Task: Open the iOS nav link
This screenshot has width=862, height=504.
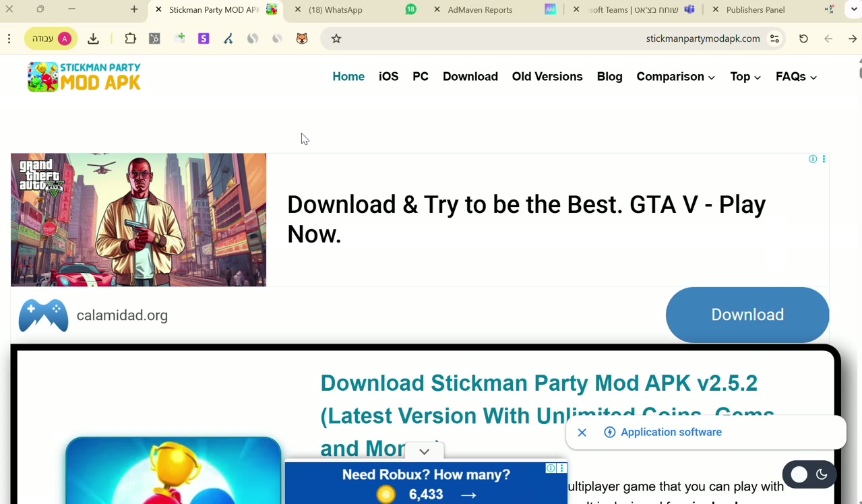Action: point(388,77)
